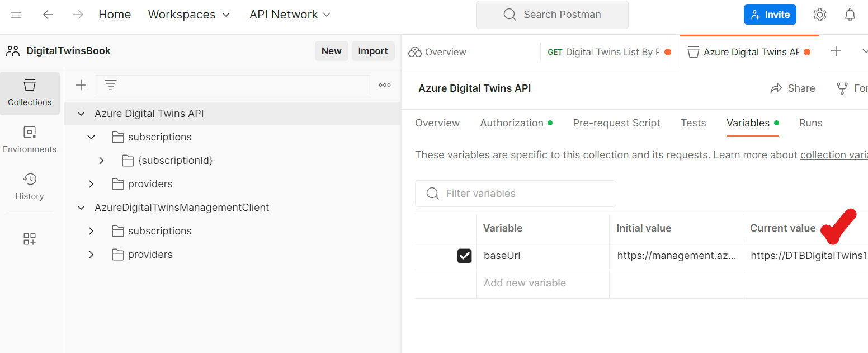Open the three-dot collection options menu

click(385, 85)
